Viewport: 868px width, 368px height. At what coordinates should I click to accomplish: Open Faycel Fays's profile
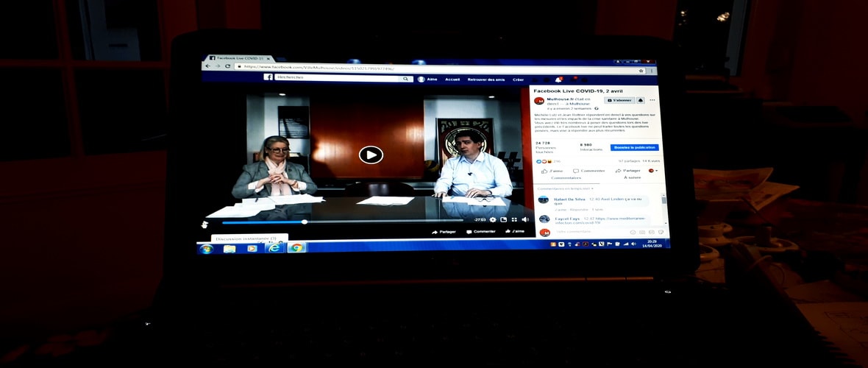click(x=567, y=219)
